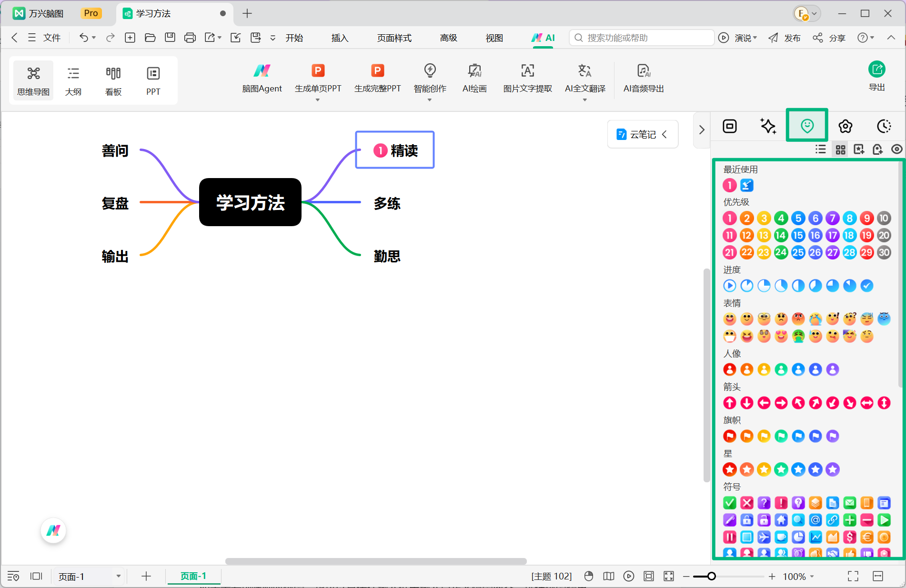The width and height of the screenshot is (906, 588).
Task: Insert the red up-arrow marker
Action: [730, 403]
